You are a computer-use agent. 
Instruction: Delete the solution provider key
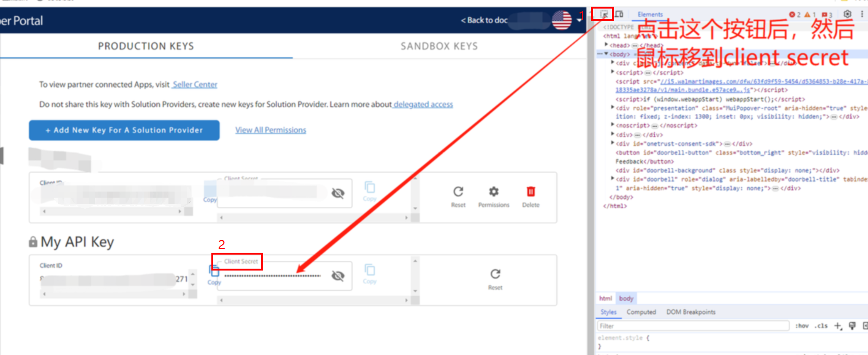[530, 197]
